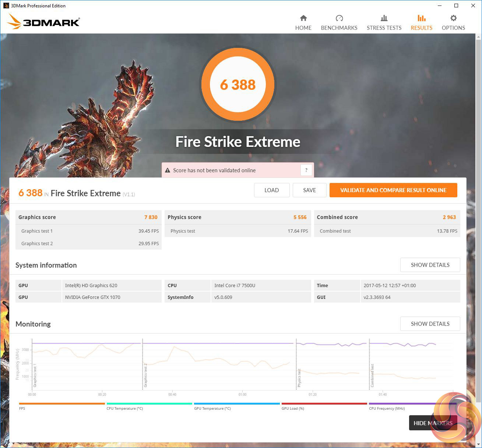Viewport: 482px width, 448px height.
Task: Go to RESULTS menu label
Action: [x=422, y=28]
